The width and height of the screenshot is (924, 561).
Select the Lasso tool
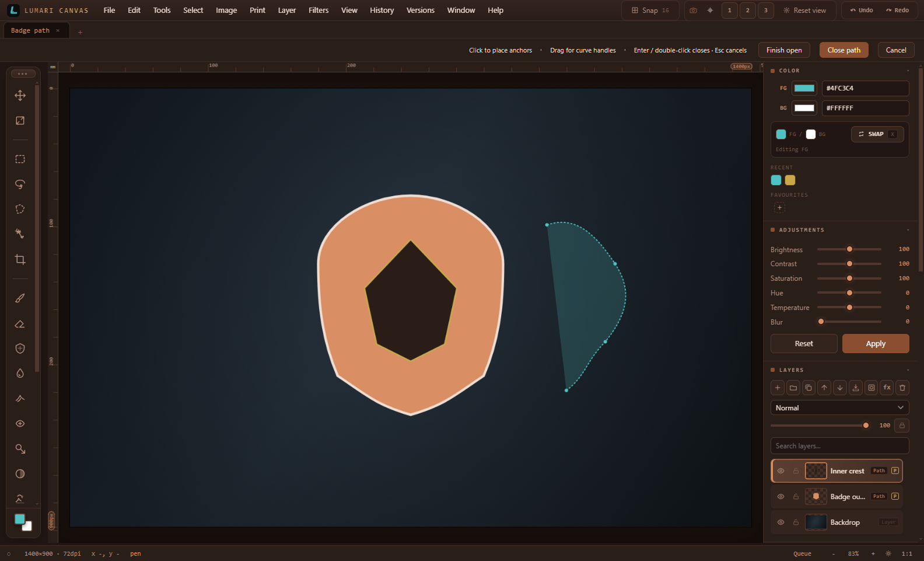tap(20, 184)
